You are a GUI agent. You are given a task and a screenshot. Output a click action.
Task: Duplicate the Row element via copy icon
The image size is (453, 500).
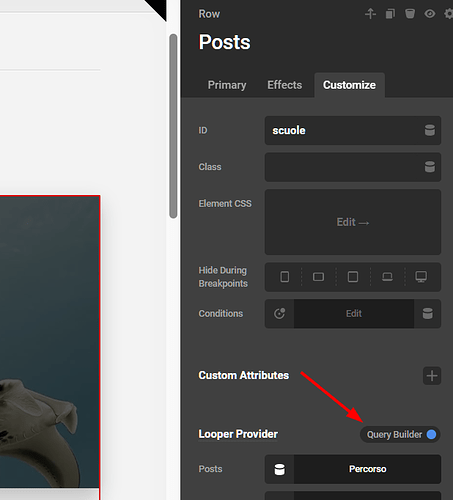point(390,14)
